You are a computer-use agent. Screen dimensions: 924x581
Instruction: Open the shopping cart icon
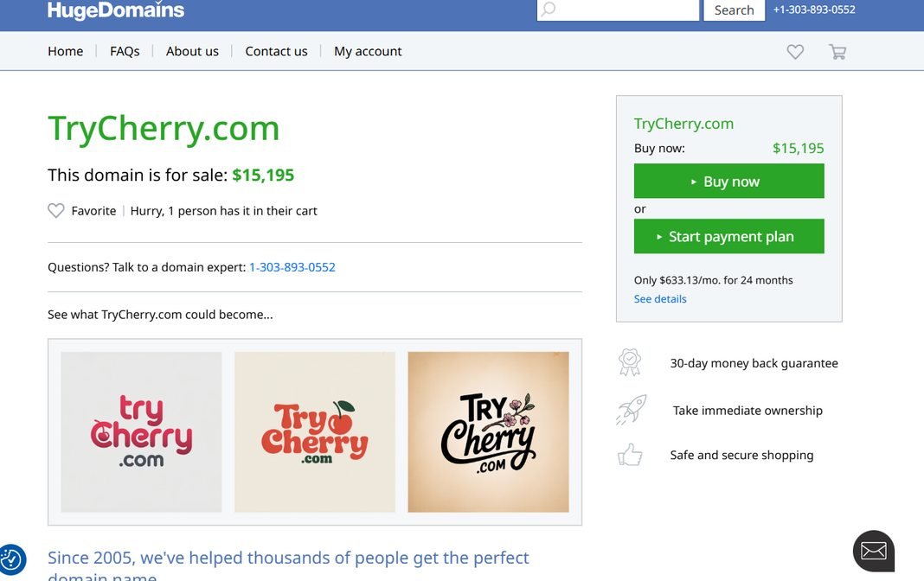pyautogui.click(x=837, y=52)
